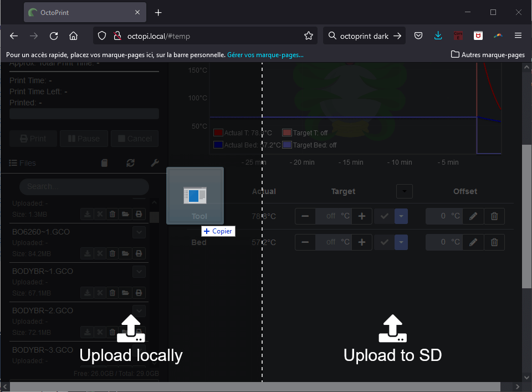
Task: Edit Bed offset with pencil icon
Action: pyautogui.click(x=473, y=242)
